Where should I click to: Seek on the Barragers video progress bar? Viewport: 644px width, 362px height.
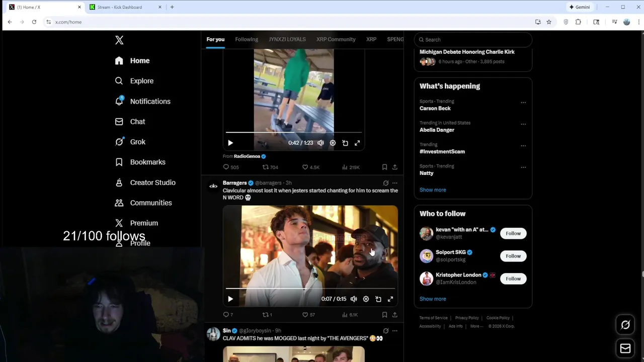point(310,289)
